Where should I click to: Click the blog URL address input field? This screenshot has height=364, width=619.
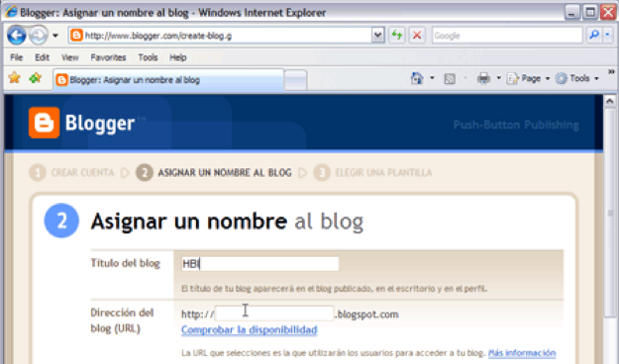274,314
